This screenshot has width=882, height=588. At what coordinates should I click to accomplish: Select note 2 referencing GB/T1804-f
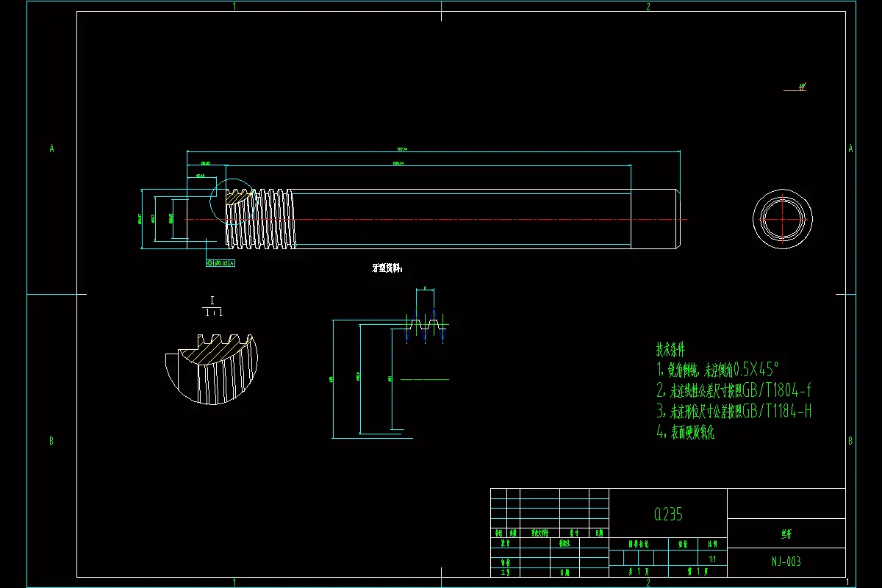coord(734,390)
